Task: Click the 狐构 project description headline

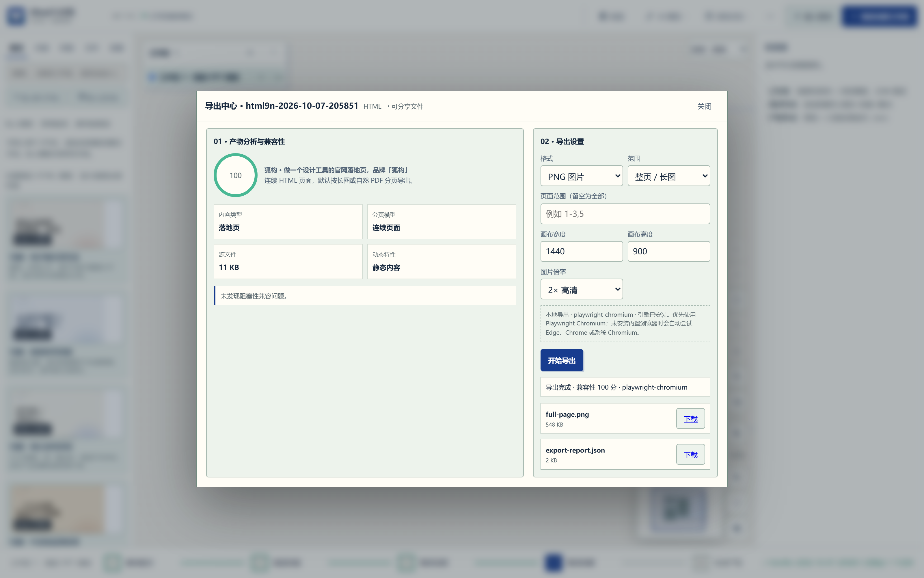Action: (x=337, y=170)
